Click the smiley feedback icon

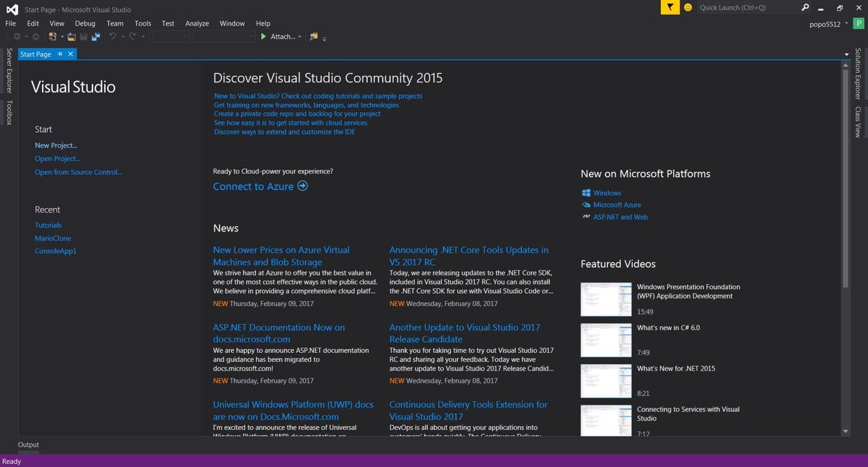pyautogui.click(x=688, y=8)
